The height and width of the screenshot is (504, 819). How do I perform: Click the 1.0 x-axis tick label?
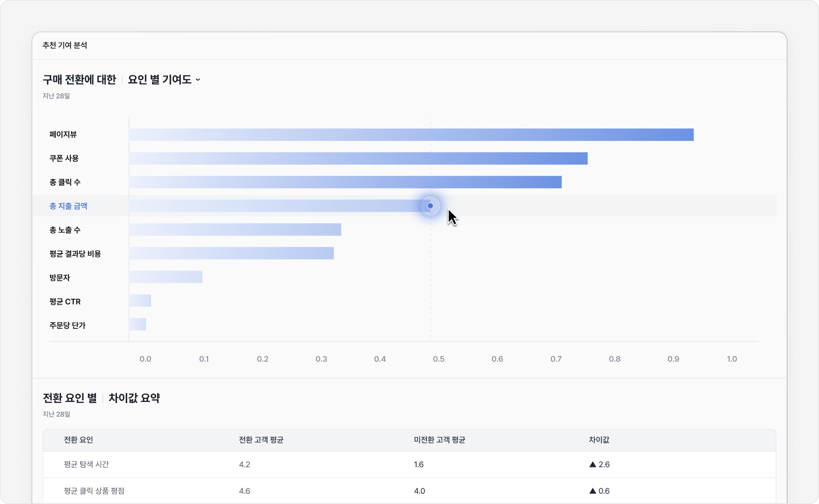(x=732, y=359)
